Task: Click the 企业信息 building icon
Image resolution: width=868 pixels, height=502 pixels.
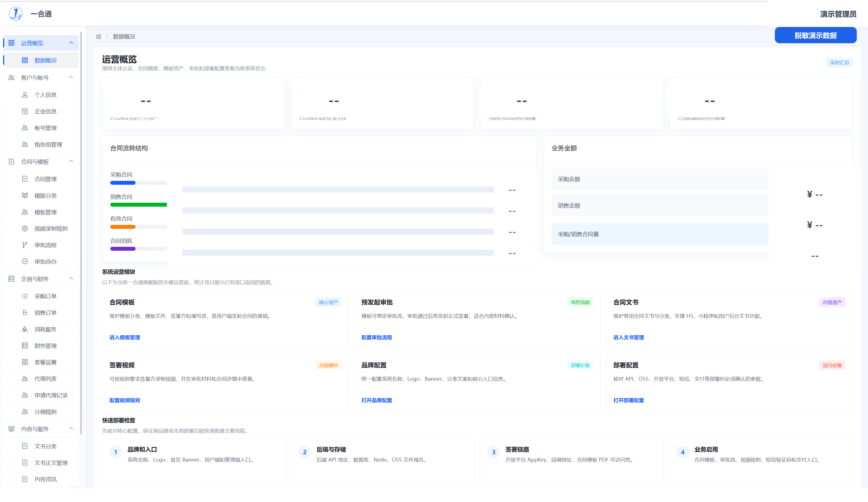Action: coord(25,111)
